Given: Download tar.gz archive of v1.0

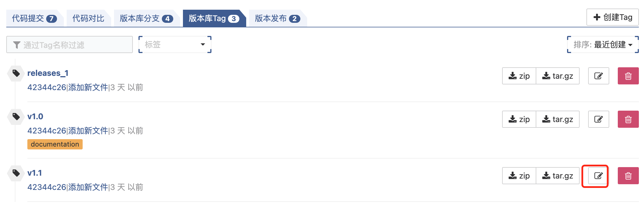Looking at the screenshot, I should point(557,119).
